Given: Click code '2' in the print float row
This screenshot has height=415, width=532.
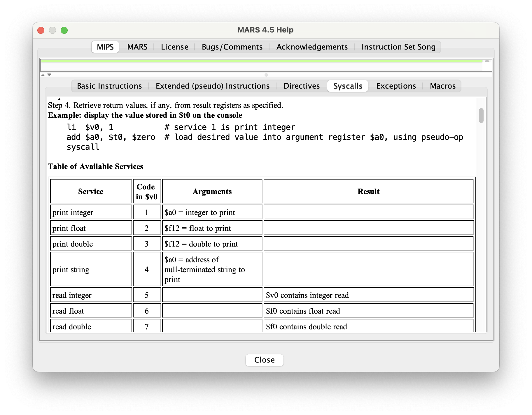Looking at the screenshot, I should [147, 228].
